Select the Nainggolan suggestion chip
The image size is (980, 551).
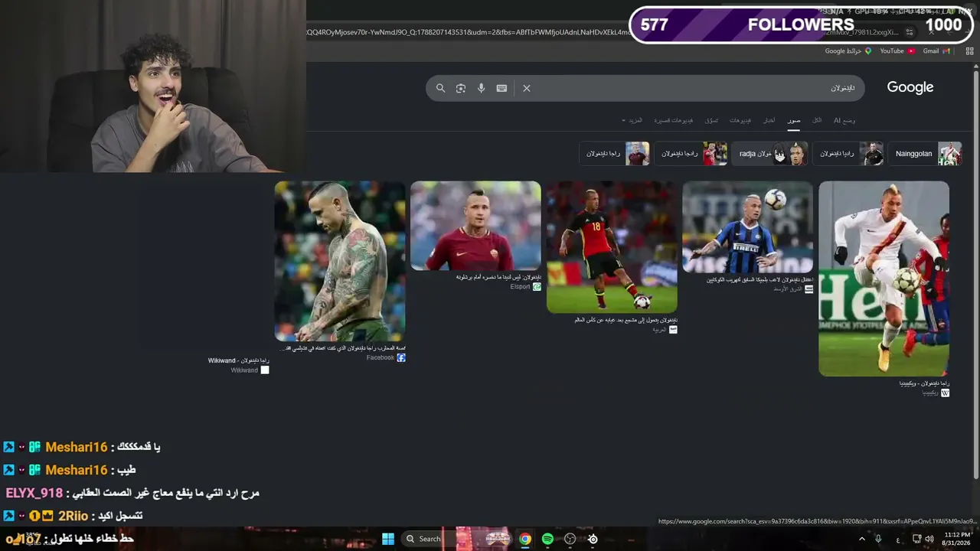tap(926, 154)
